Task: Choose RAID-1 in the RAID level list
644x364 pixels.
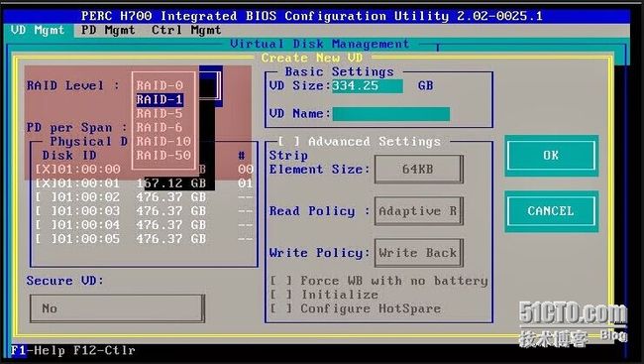Action: click(x=160, y=99)
